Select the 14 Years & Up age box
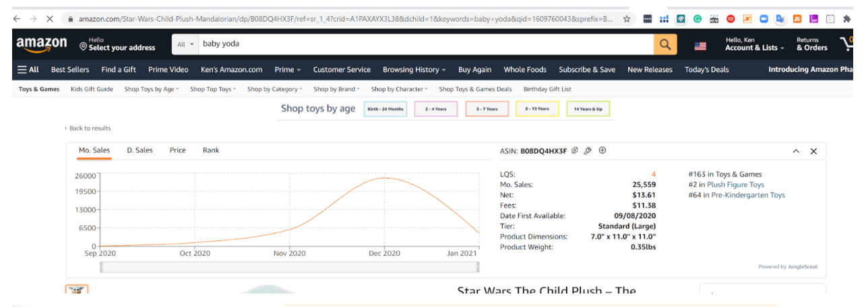Viewport: 868px width, 307px height. pos(588,108)
